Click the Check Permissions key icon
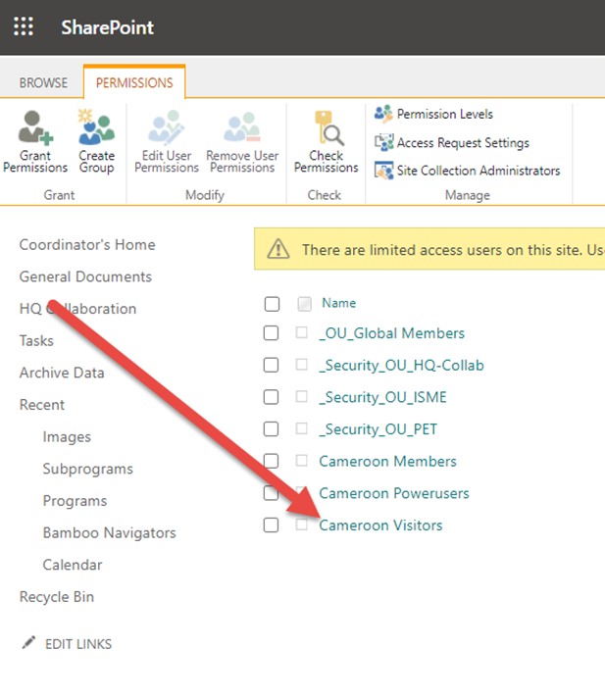This screenshot has width=605, height=700. (x=328, y=128)
